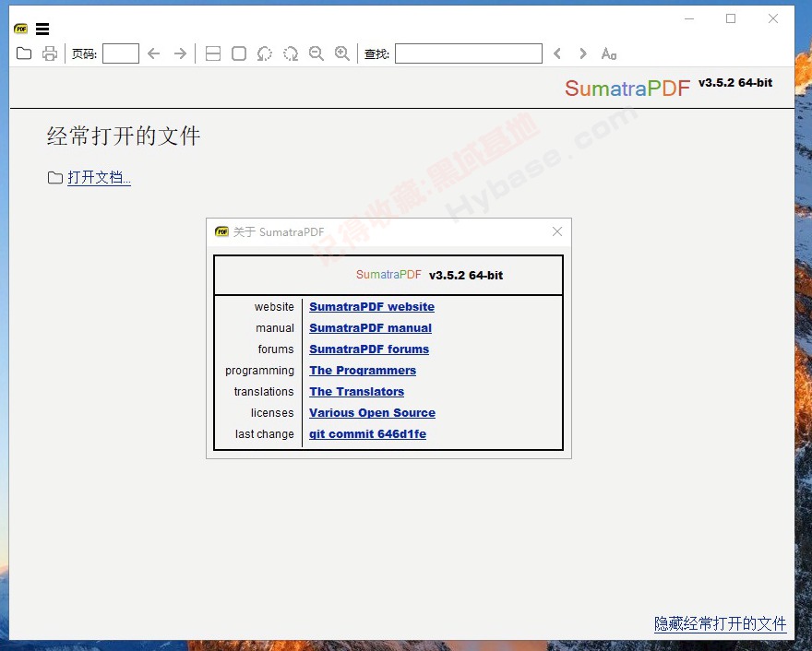Click the 'last change' label

(265, 434)
